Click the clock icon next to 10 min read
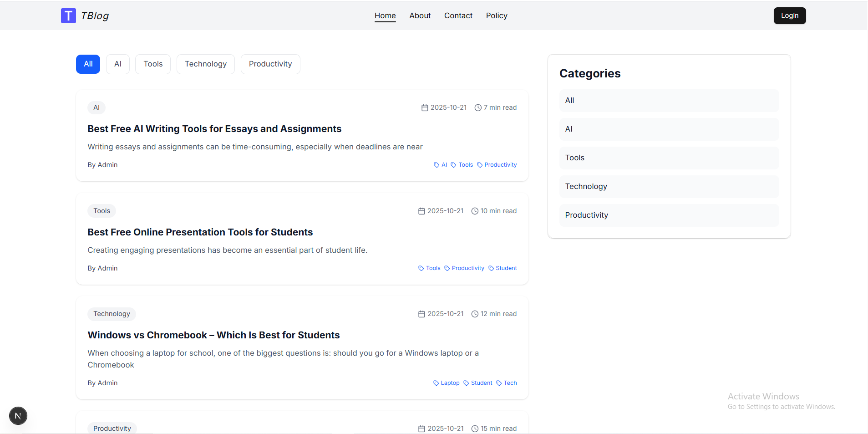This screenshot has height=434, width=868. [475, 211]
